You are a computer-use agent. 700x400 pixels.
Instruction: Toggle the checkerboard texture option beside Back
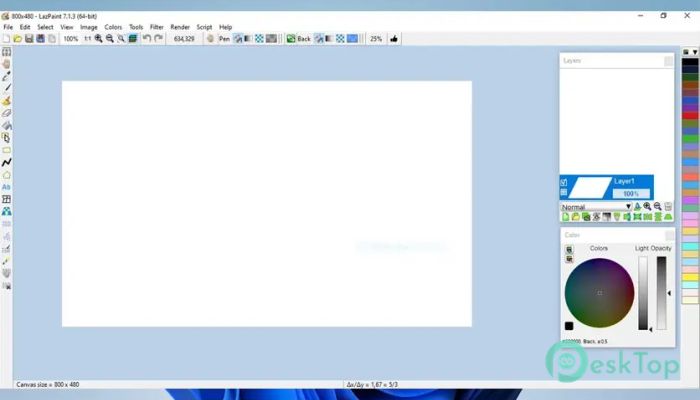tap(340, 39)
